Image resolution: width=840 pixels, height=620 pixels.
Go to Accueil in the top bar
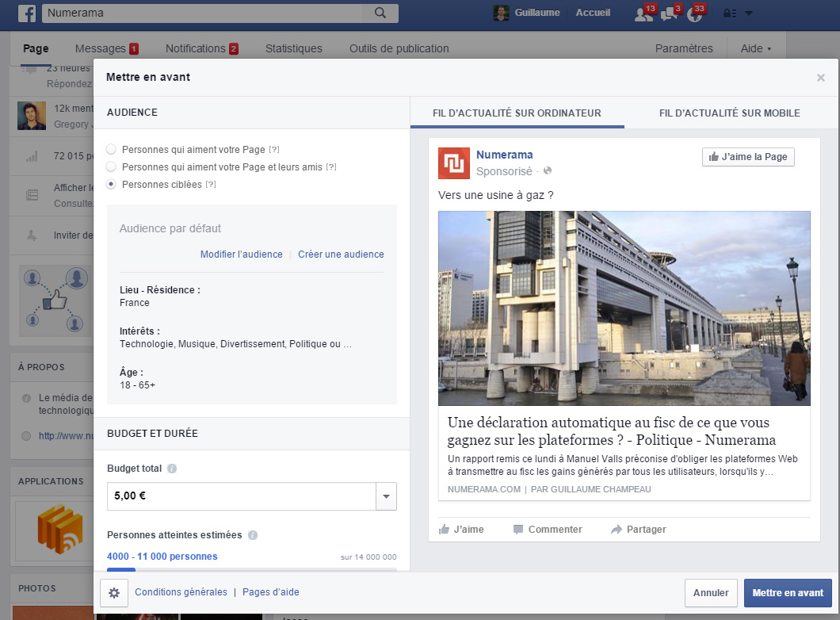[593, 13]
